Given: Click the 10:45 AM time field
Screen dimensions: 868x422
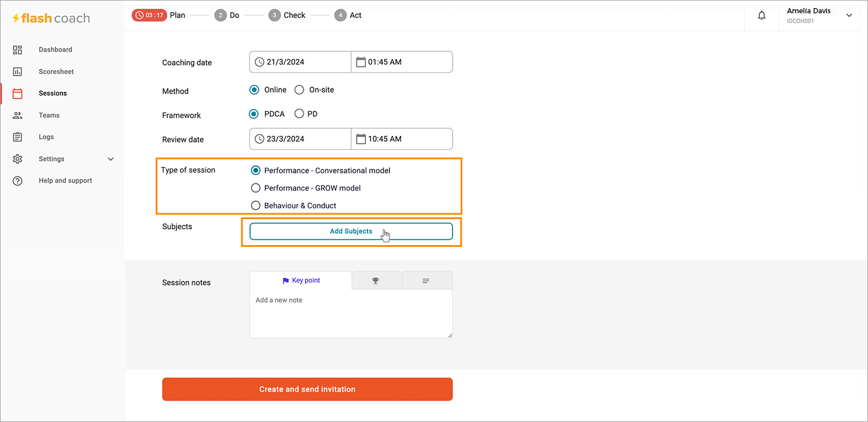Looking at the screenshot, I should click(402, 139).
